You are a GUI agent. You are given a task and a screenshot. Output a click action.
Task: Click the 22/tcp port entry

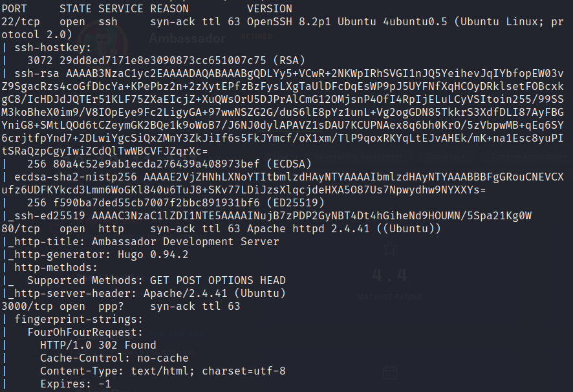(x=21, y=22)
